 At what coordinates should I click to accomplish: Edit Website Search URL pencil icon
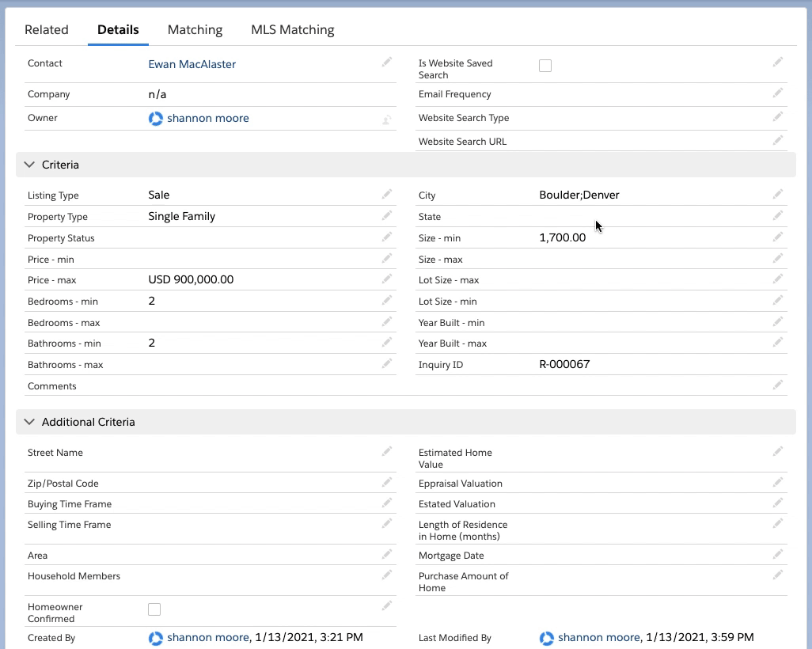click(x=778, y=140)
